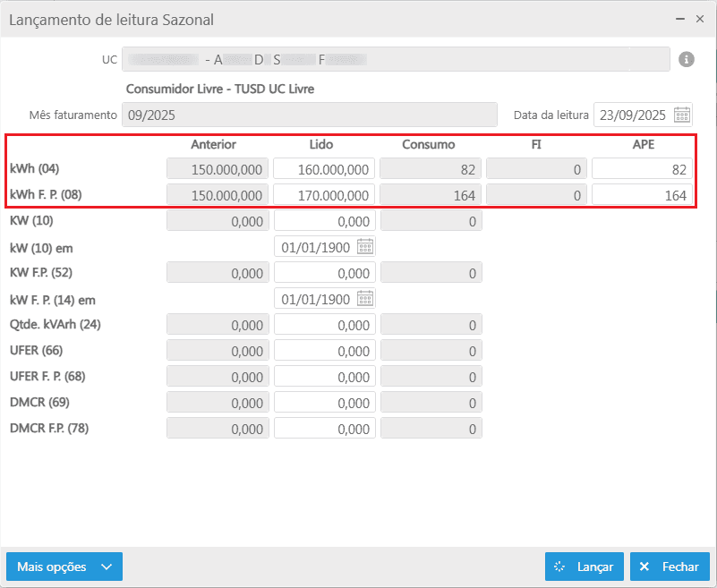Click the Data da leitura date field
The width and height of the screenshot is (717, 588).
point(632,115)
